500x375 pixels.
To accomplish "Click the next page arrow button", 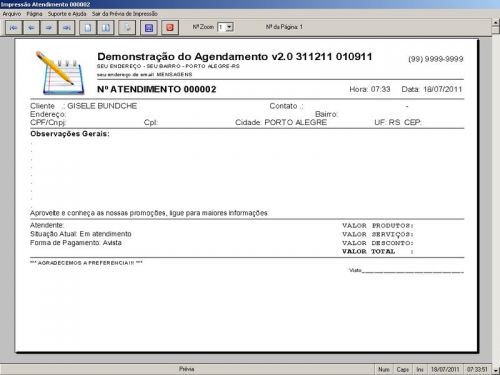I will click(49, 28).
